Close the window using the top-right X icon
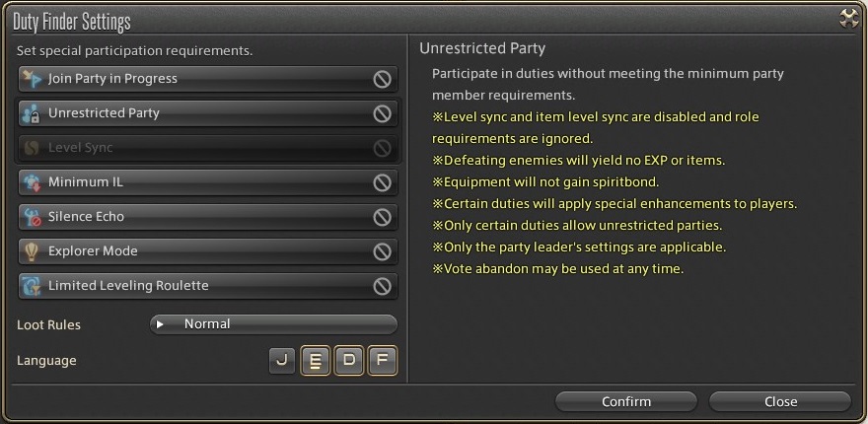Screen dimensions: 868x424 click(x=848, y=19)
